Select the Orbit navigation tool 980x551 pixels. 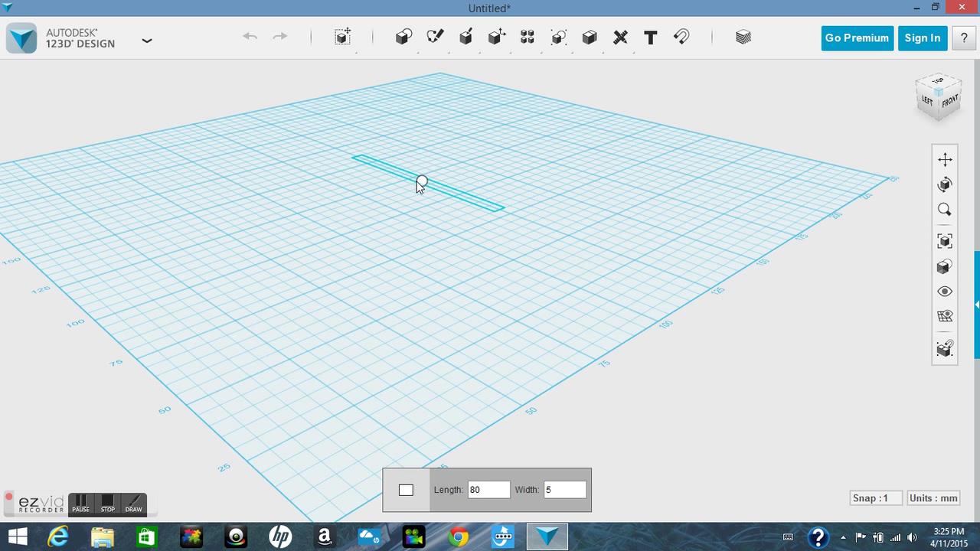[x=945, y=184]
